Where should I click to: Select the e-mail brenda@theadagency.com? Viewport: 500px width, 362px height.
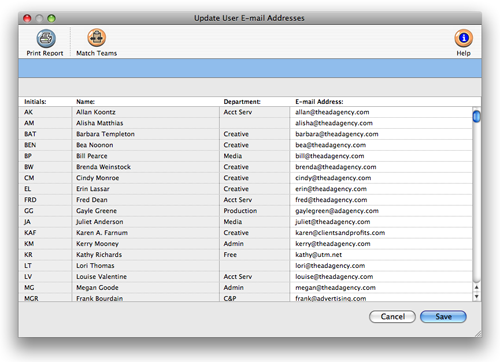pos(336,167)
